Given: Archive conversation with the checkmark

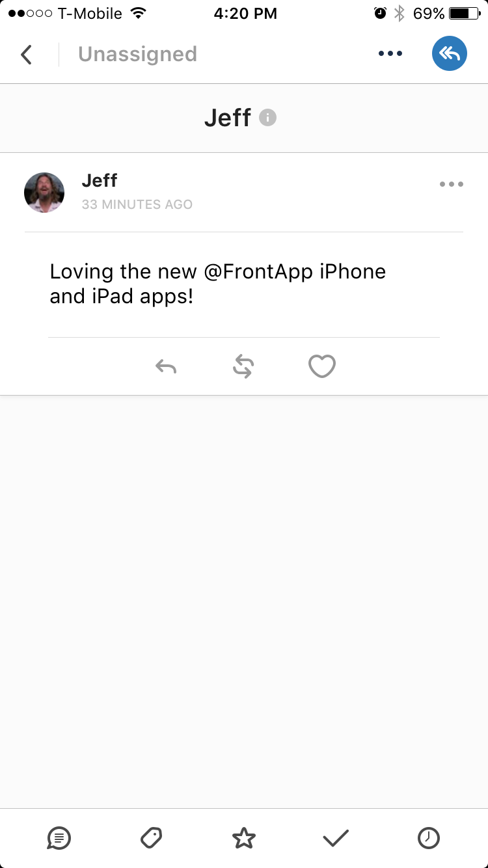Looking at the screenshot, I should pos(336,839).
